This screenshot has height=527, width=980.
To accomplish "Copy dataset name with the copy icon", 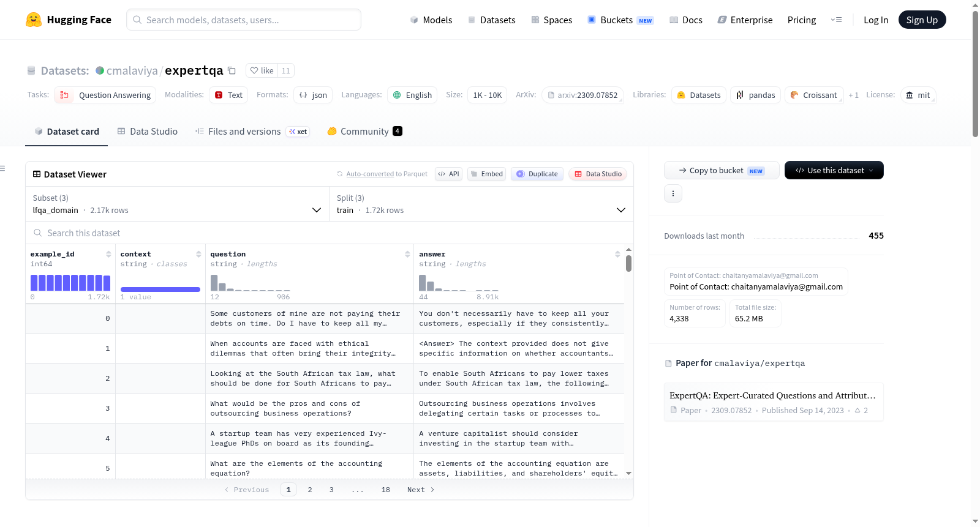I will coord(232,70).
